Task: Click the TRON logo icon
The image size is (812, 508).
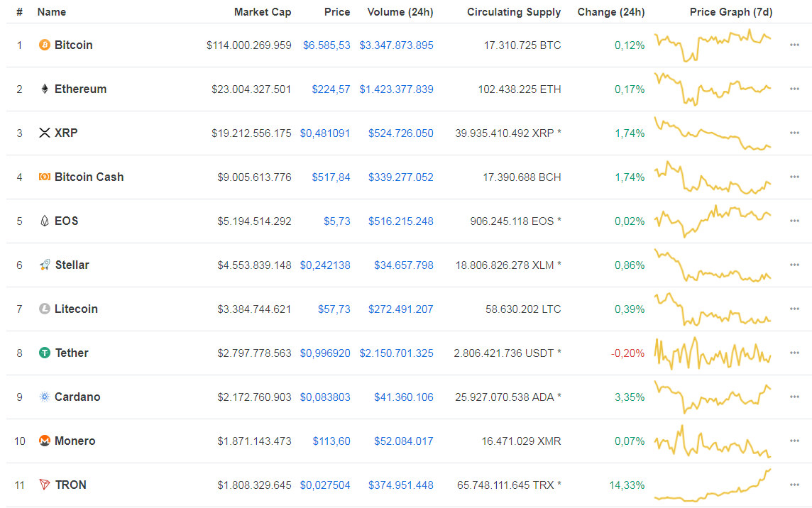Action: click(45, 485)
